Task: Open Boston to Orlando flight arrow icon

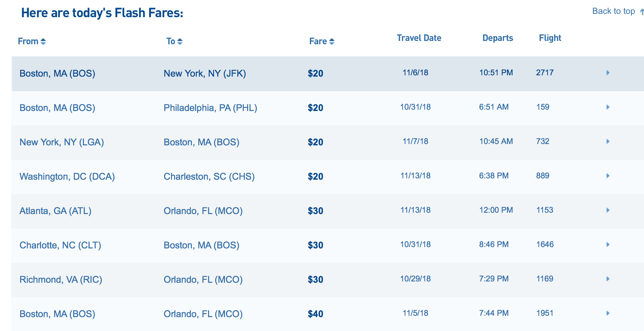Action: [x=608, y=313]
